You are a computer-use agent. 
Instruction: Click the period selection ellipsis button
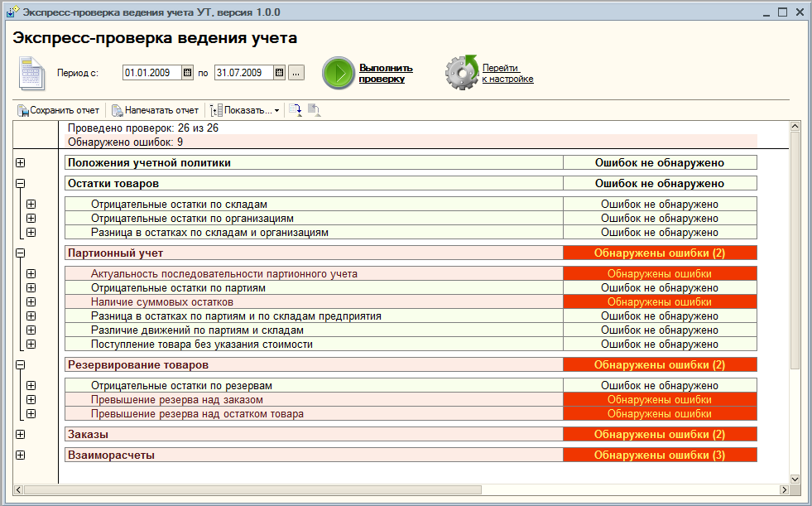(295, 73)
